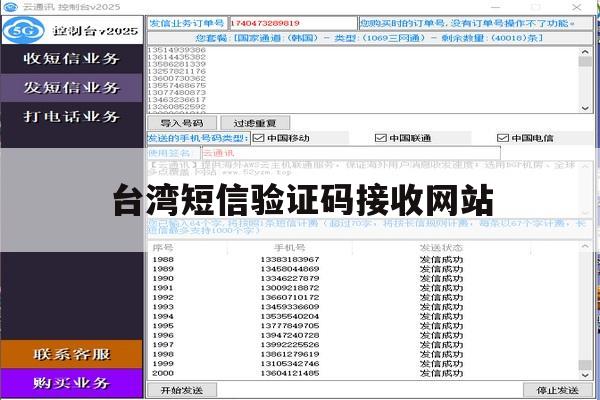Select row 1992 in results table
Image resolution: width=600 pixels, height=400 pixels.
[364, 297]
